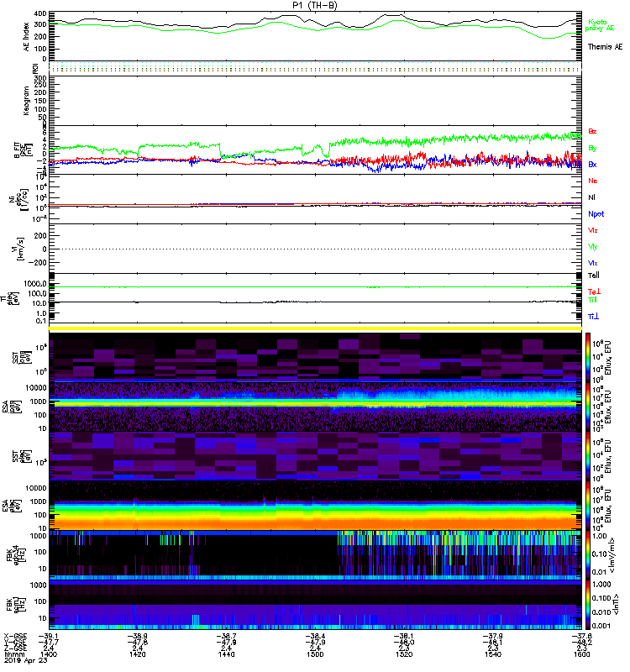This screenshot has height=672, width=630.
Task: Click the FBK nT color bar
Action: click(x=587, y=605)
